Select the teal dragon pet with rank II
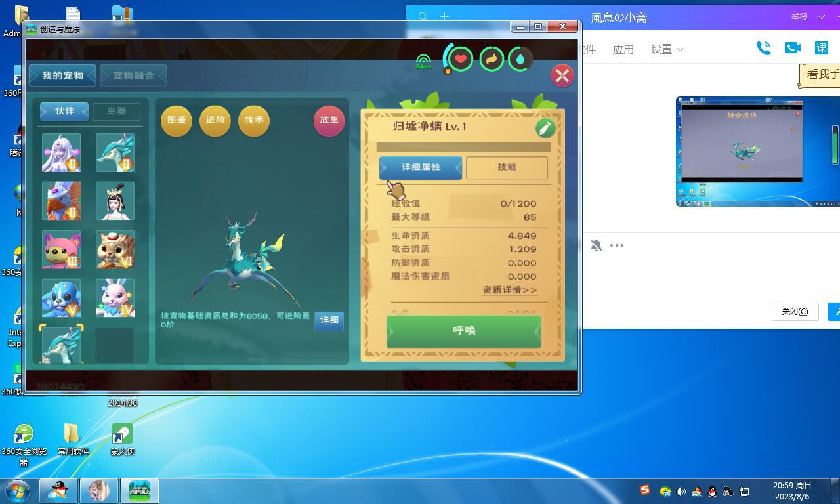The height and width of the screenshot is (504, 840). pos(115,152)
